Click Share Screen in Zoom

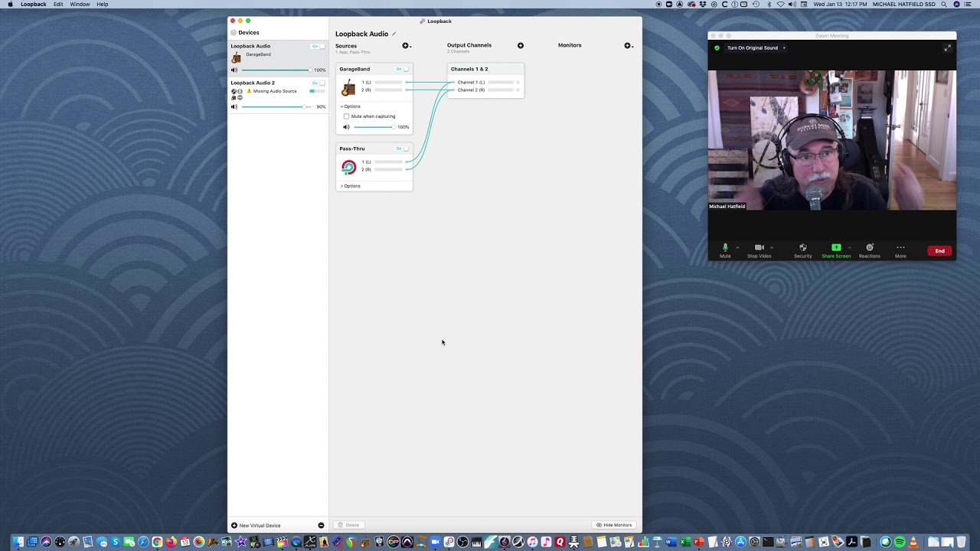(836, 250)
